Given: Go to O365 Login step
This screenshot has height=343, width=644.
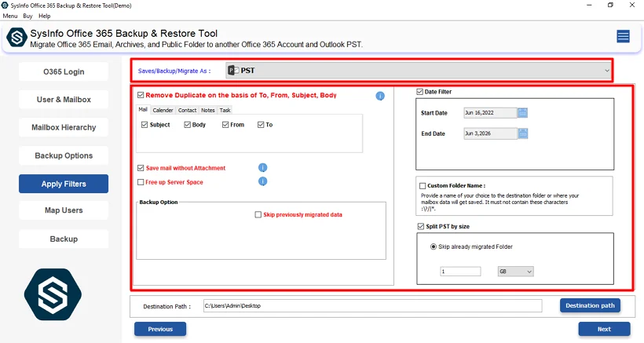Looking at the screenshot, I should 64,71.
